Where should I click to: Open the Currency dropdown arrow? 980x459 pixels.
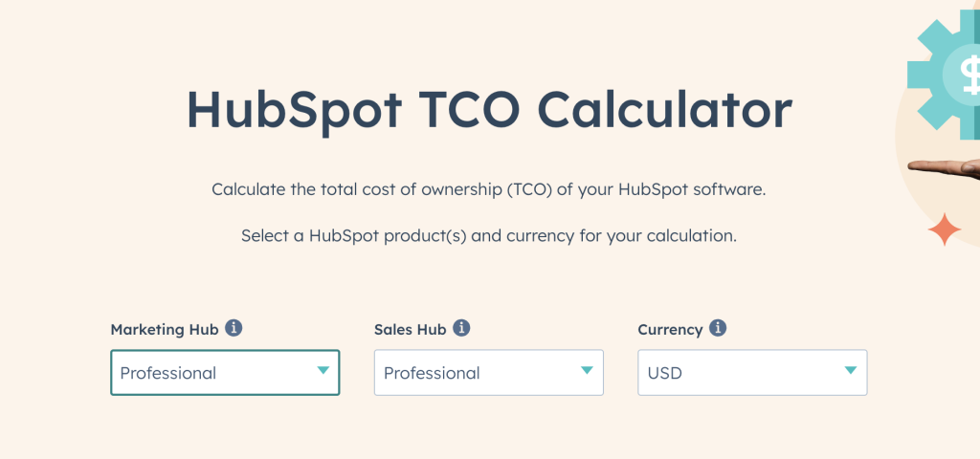(850, 372)
